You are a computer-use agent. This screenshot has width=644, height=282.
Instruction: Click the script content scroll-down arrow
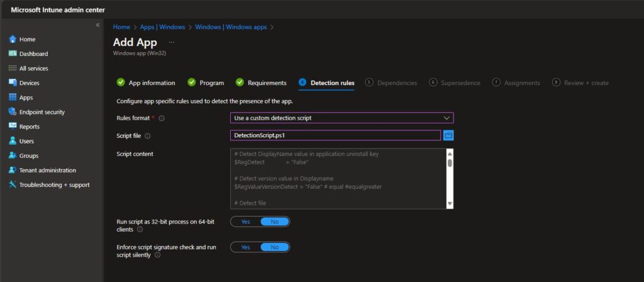(450, 203)
